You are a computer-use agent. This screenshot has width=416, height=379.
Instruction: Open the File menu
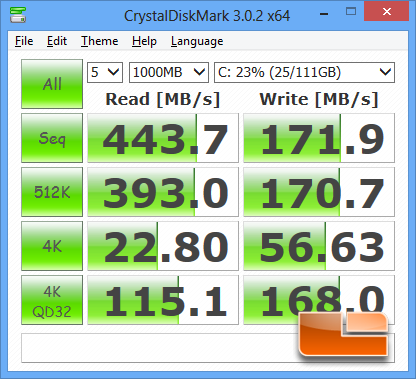[x=24, y=41]
